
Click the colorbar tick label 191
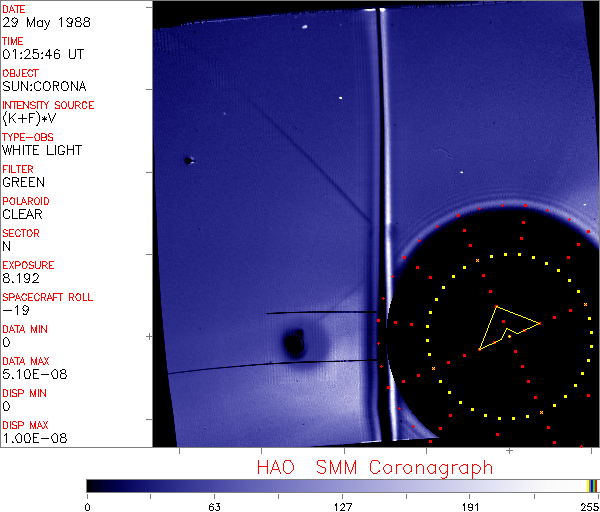point(470,505)
